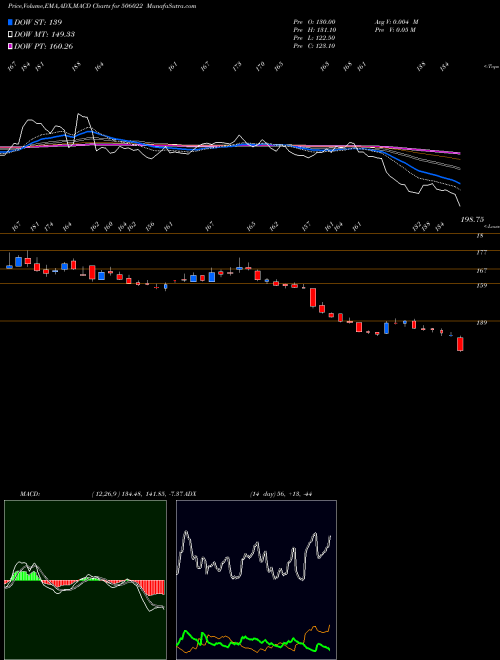Click the 'Pre V: 0.03 M' volume text

395,30
